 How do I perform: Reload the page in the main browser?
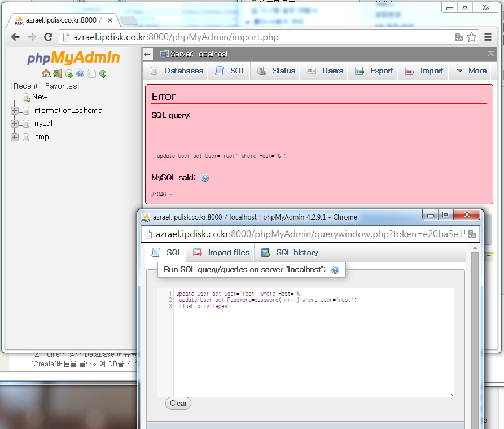point(48,37)
